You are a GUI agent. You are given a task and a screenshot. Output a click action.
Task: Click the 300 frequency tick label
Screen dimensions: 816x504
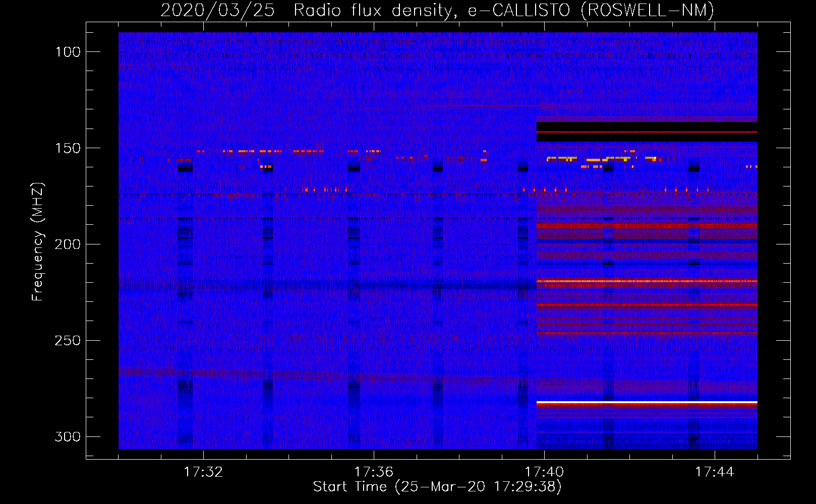tap(68, 436)
